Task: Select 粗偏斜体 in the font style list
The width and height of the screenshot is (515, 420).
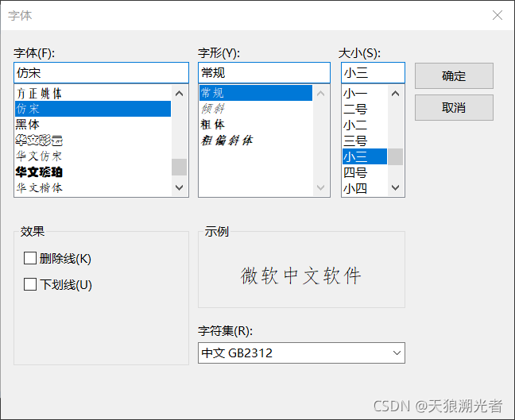Action: 256,141
